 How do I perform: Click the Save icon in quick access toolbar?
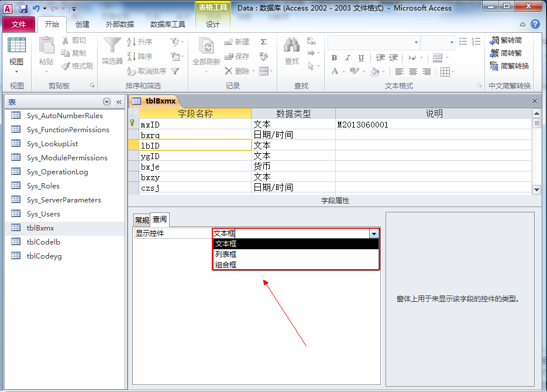click(x=23, y=9)
